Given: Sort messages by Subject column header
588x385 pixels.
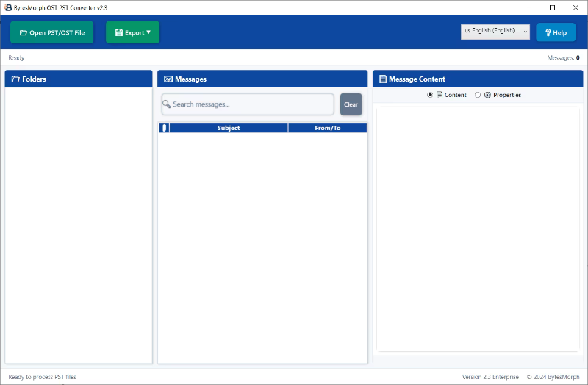Looking at the screenshot, I should (x=228, y=128).
